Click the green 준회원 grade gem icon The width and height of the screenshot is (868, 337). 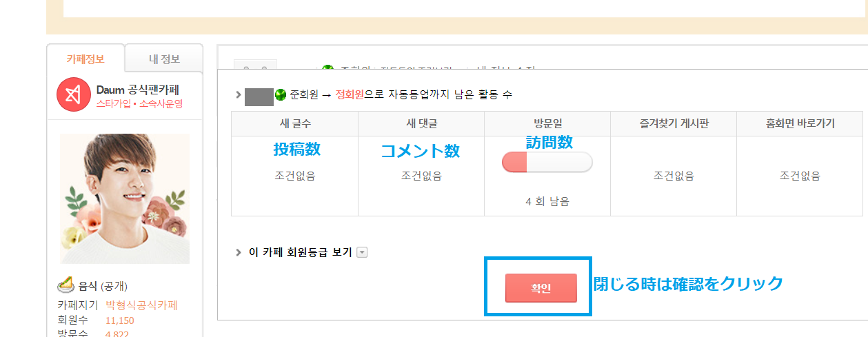(281, 94)
